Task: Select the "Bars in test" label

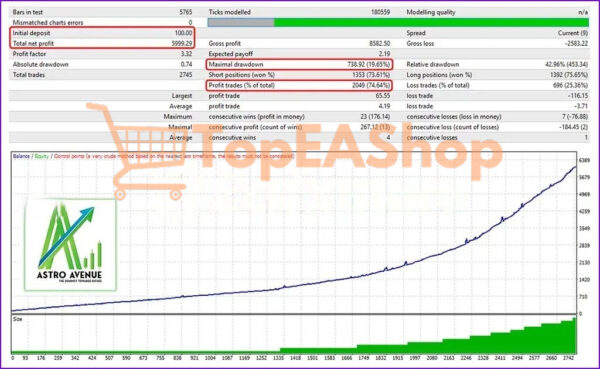Action: point(28,12)
